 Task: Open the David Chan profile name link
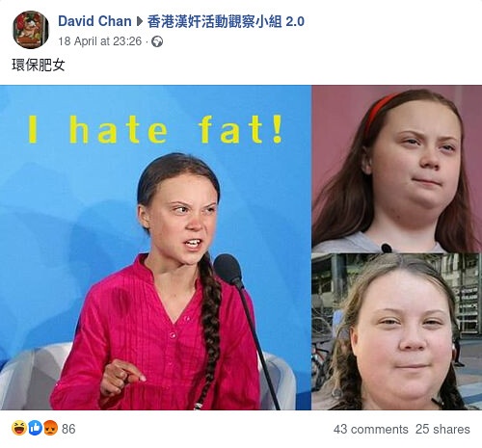coord(94,21)
